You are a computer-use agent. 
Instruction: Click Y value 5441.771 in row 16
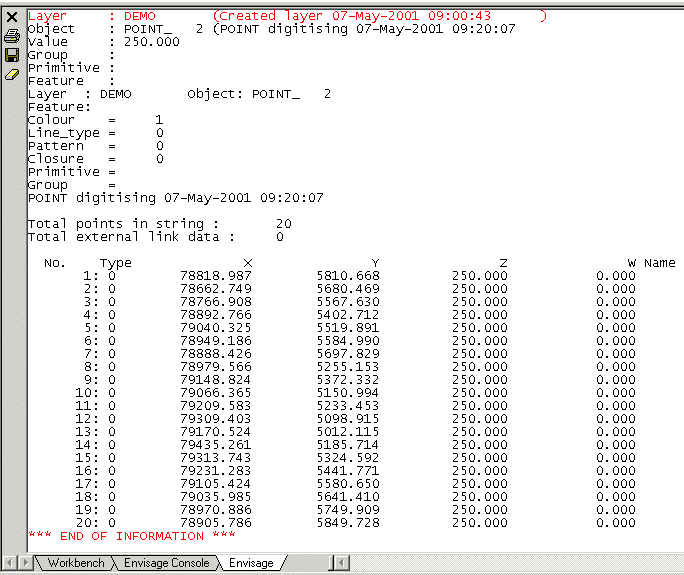[348, 471]
